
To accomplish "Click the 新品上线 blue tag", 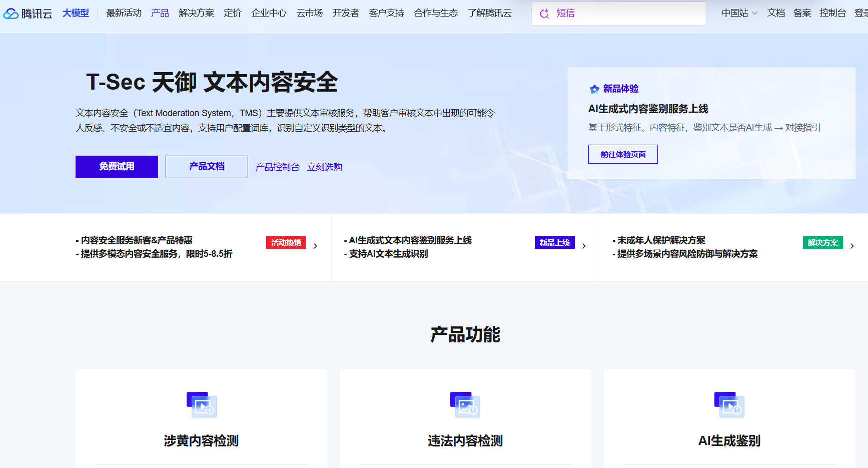I will [555, 243].
